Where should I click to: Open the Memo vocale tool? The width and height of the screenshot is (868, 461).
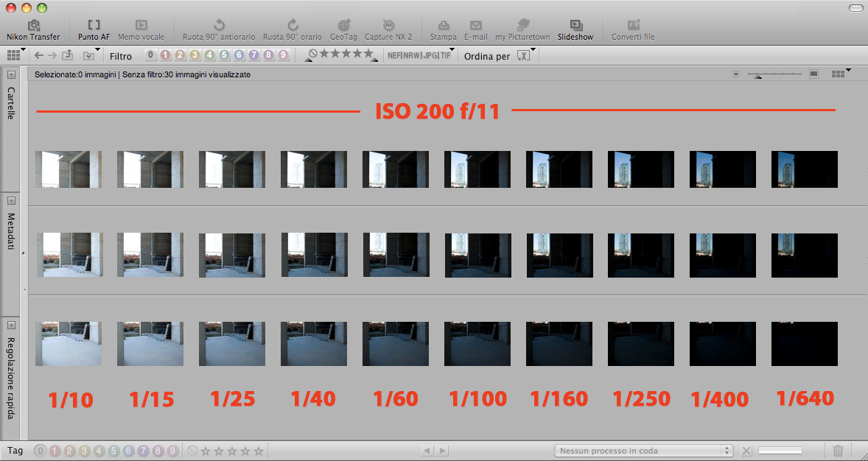point(141,30)
